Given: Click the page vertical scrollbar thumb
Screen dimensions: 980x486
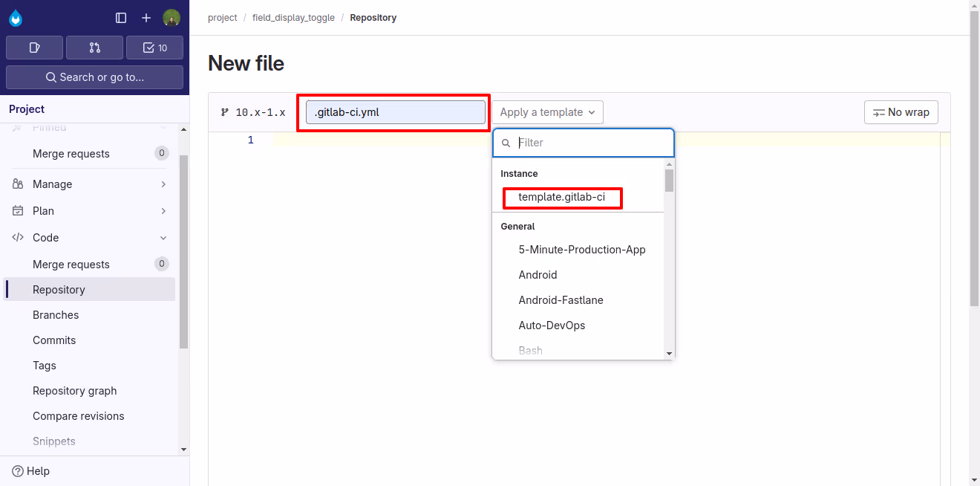Looking at the screenshot, I should click(x=975, y=159).
